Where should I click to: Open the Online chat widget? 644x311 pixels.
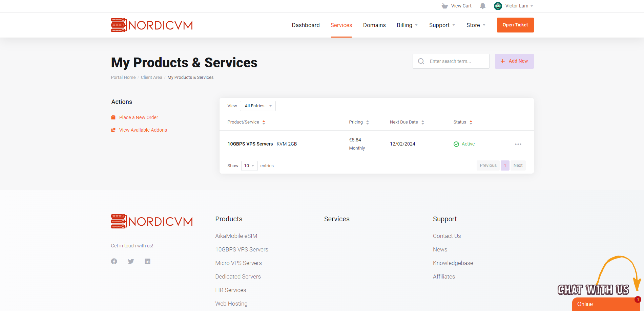point(606,304)
